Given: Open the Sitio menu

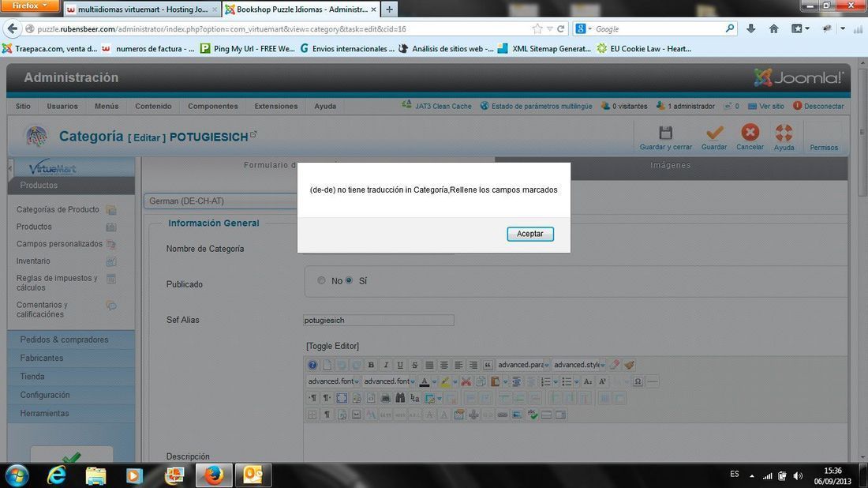Looking at the screenshot, I should [23, 106].
